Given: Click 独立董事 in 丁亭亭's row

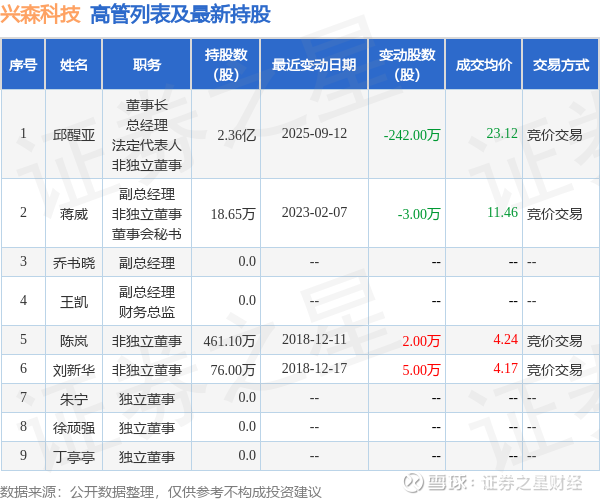Looking at the screenshot, I should 147,457.
